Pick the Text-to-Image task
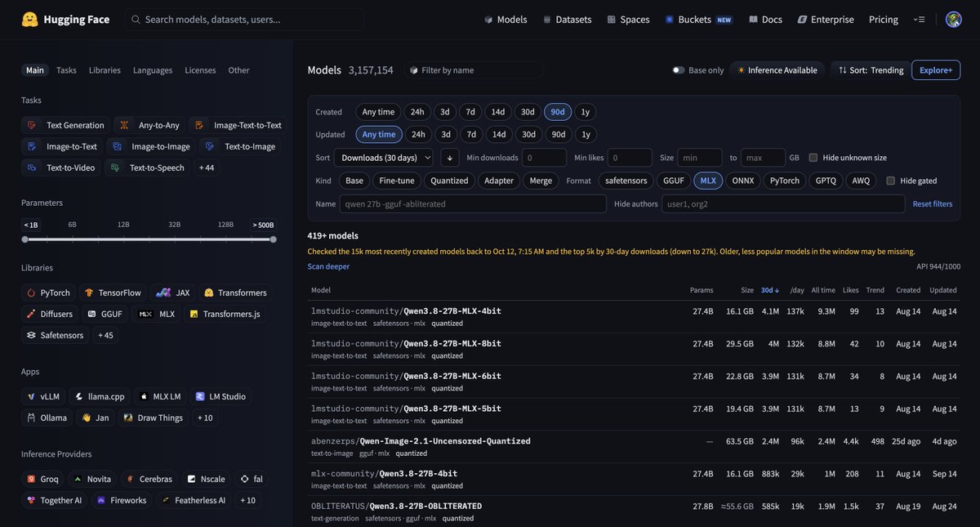The height and width of the screenshot is (527, 980). pos(241,146)
